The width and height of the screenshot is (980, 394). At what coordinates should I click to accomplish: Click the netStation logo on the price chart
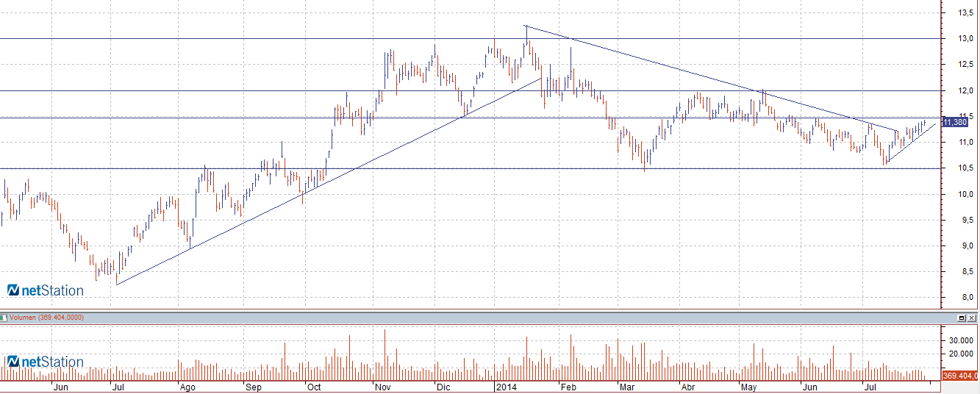pyautogui.click(x=46, y=290)
